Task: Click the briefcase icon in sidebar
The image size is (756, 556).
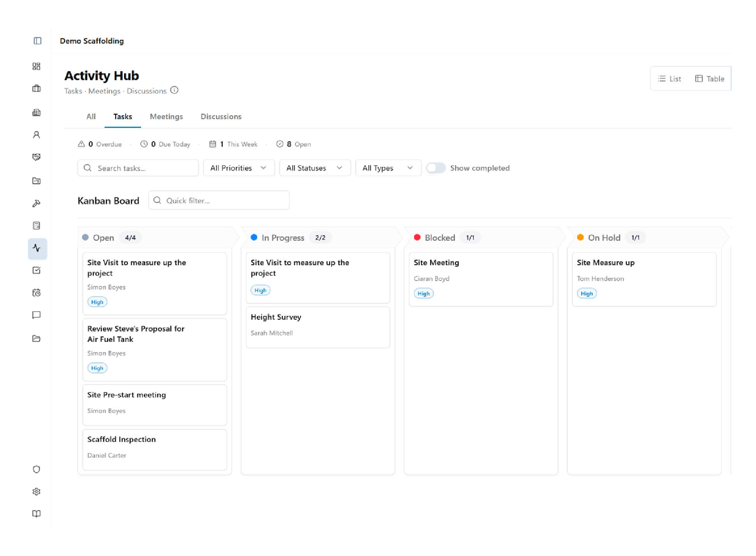Action: coord(36,89)
